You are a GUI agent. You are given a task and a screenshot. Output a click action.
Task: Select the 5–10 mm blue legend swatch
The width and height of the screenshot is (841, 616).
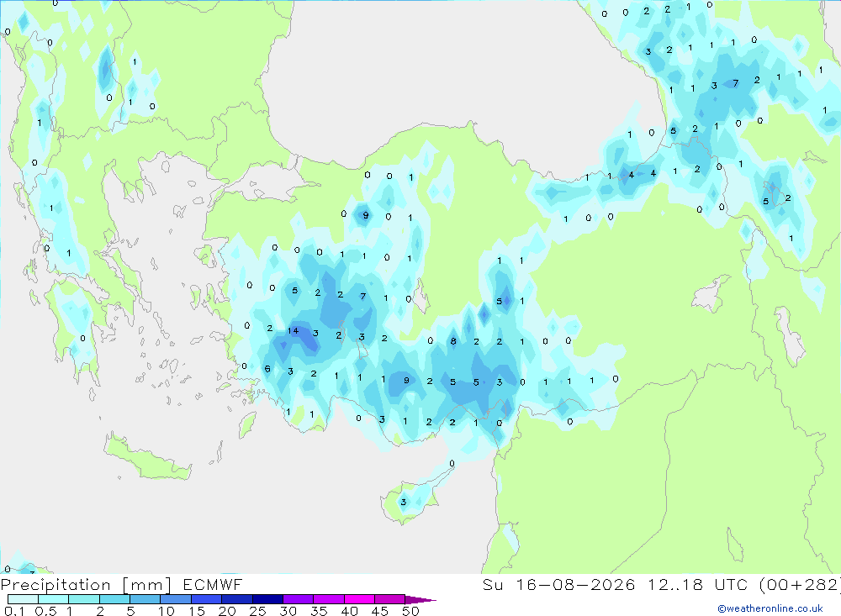145,599
